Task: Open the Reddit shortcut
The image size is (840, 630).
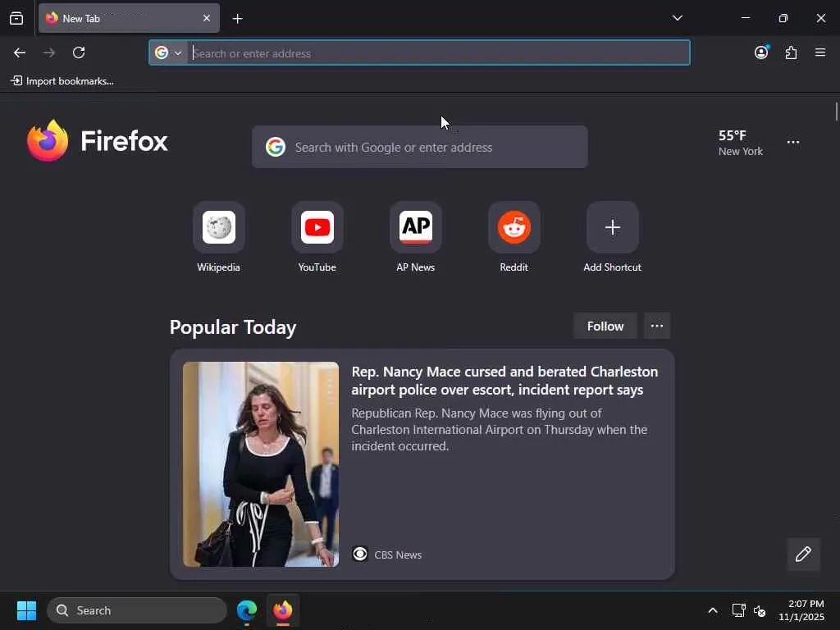Action: click(514, 237)
